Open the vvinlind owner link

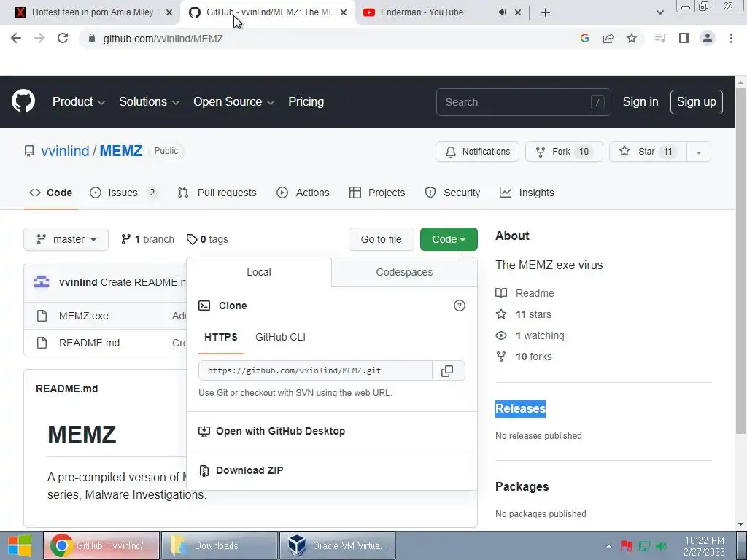[x=65, y=151]
